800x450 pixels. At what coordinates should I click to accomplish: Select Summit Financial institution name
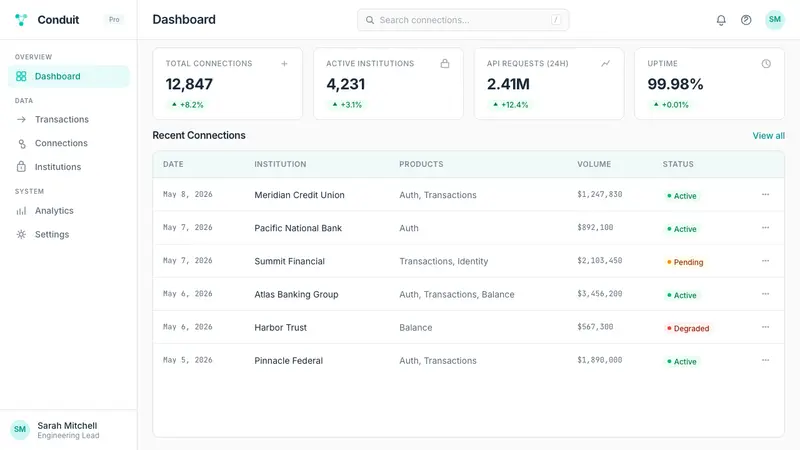point(289,261)
